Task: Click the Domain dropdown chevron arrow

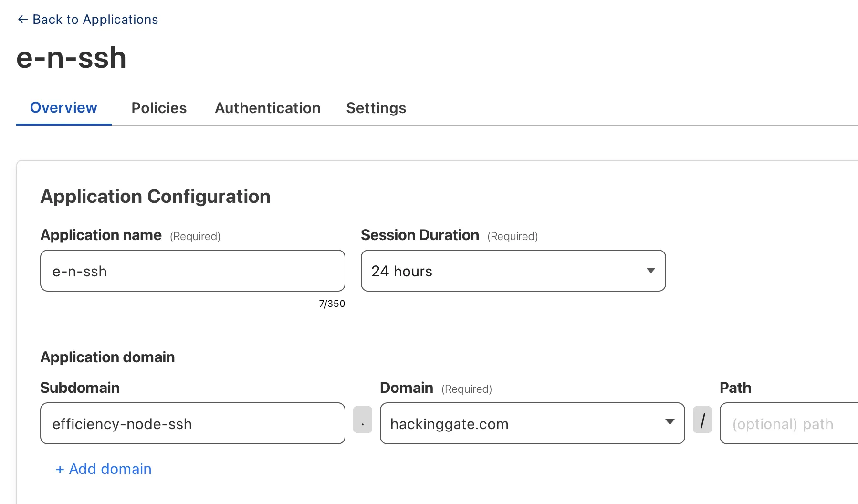Action: (x=670, y=422)
